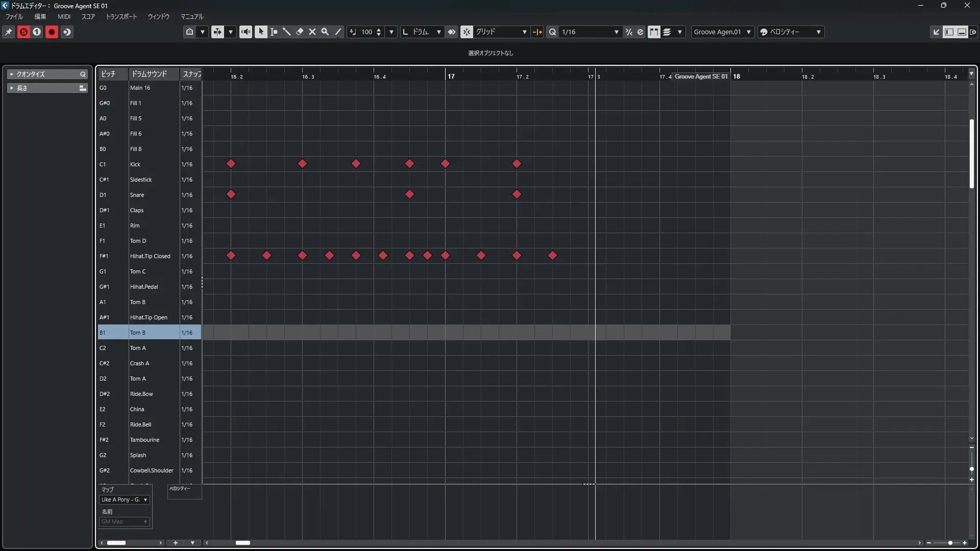Select the Object Selection arrow tool

point(261,32)
